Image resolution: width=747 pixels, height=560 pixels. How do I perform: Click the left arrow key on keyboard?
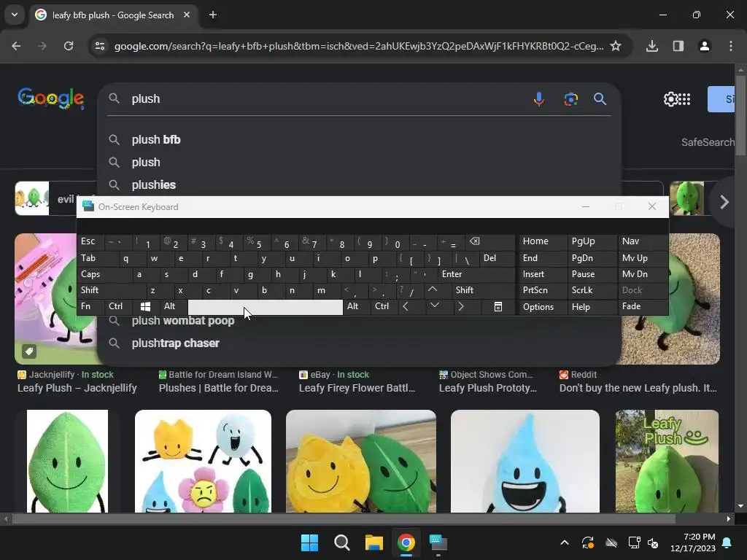pyautogui.click(x=406, y=307)
